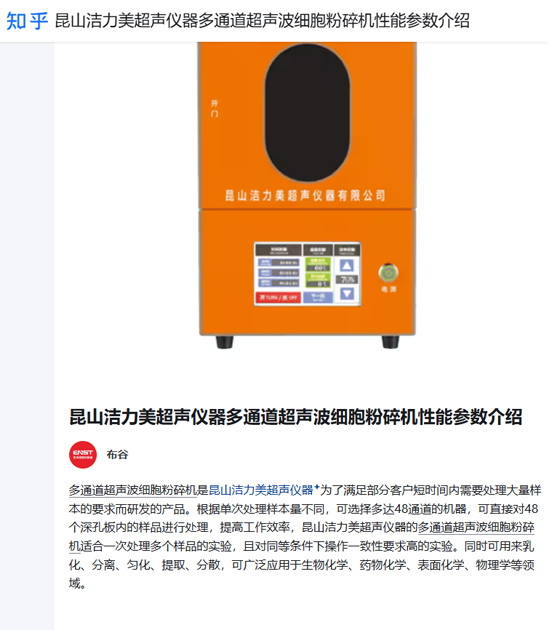Screen dimensions: 548x630
Task: Click the 70% power display on device screen
Action: (347, 279)
